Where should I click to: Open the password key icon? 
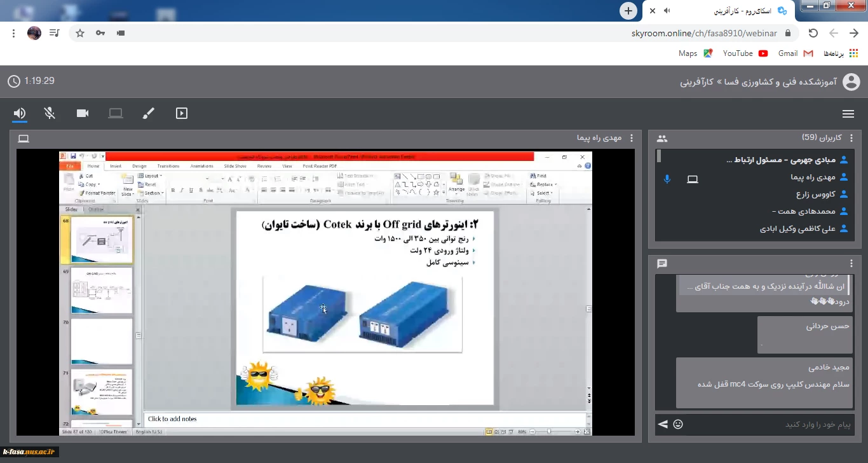pos(100,33)
